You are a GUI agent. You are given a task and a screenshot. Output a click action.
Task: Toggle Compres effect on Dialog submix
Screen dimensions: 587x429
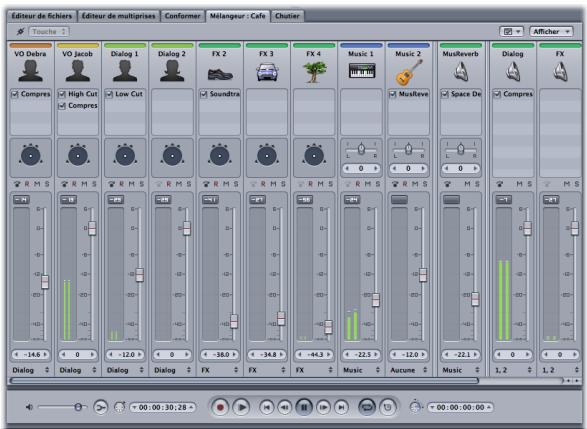tap(497, 94)
